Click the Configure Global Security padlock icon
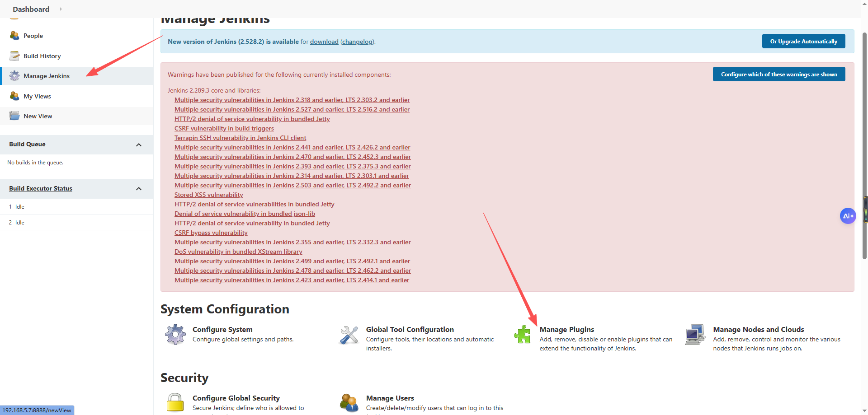This screenshot has height=415, width=868. click(x=175, y=403)
